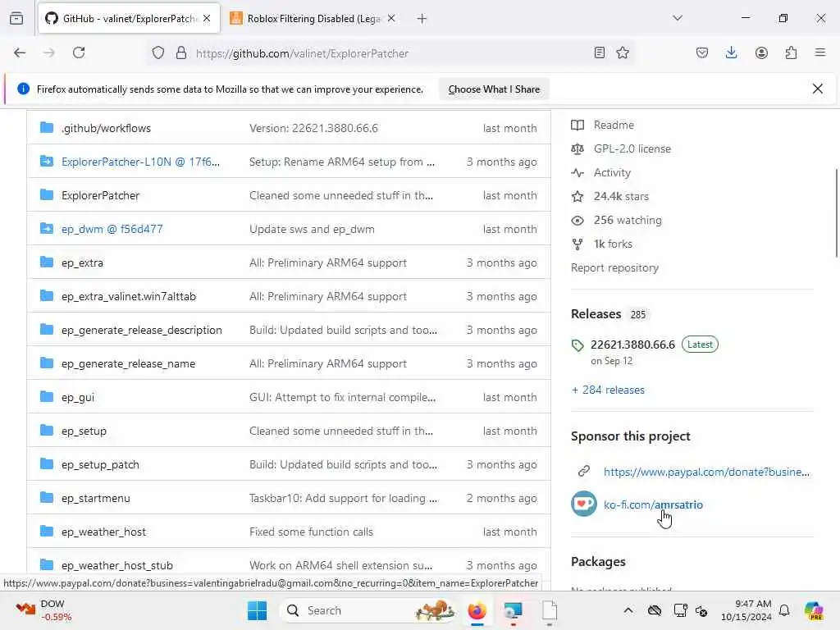Open Firefox account icon

[x=761, y=52]
